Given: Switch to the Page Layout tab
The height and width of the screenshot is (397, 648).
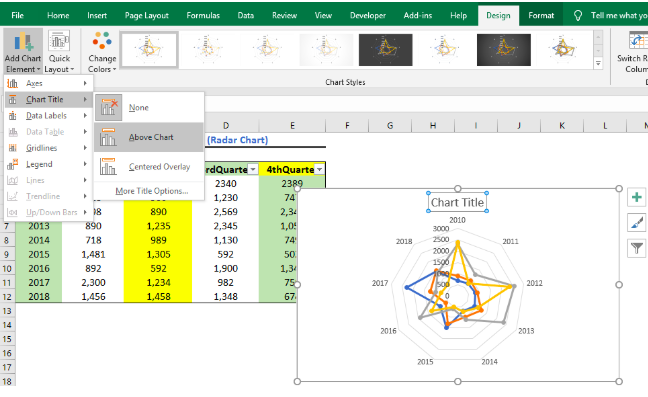Looking at the screenshot, I should tap(147, 16).
